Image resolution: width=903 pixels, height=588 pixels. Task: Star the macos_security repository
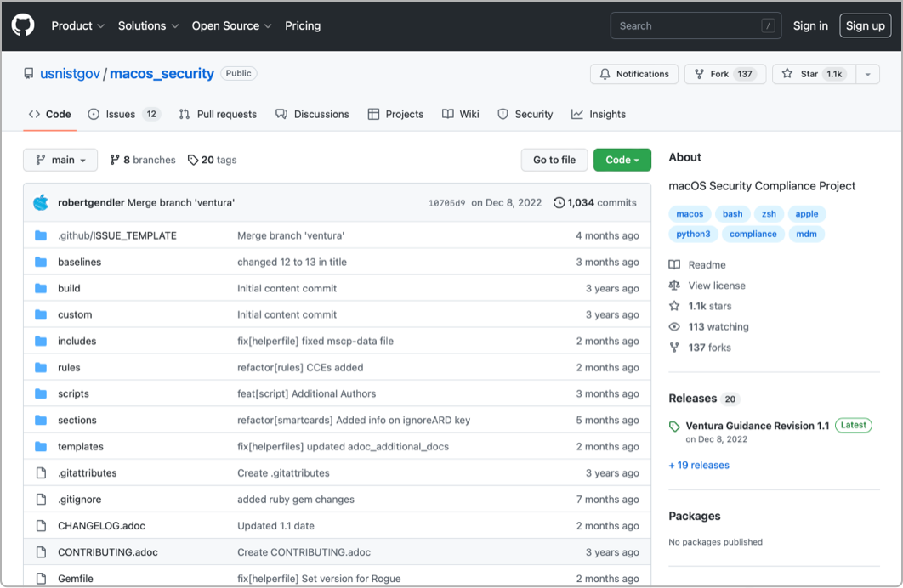point(814,74)
